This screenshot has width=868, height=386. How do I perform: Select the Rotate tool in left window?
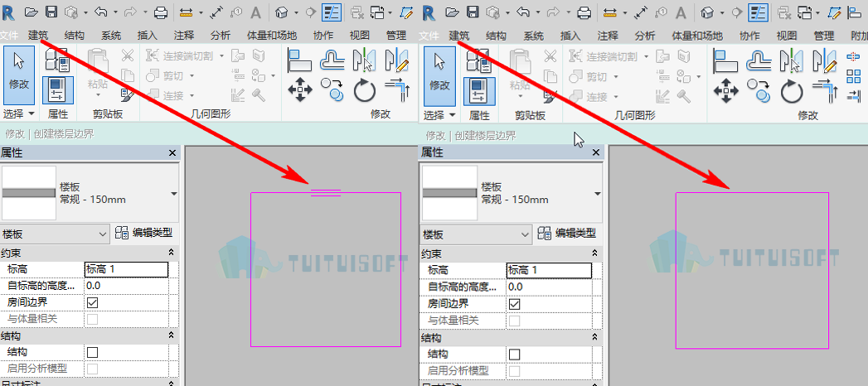pyautogui.click(x=364, y=90)
